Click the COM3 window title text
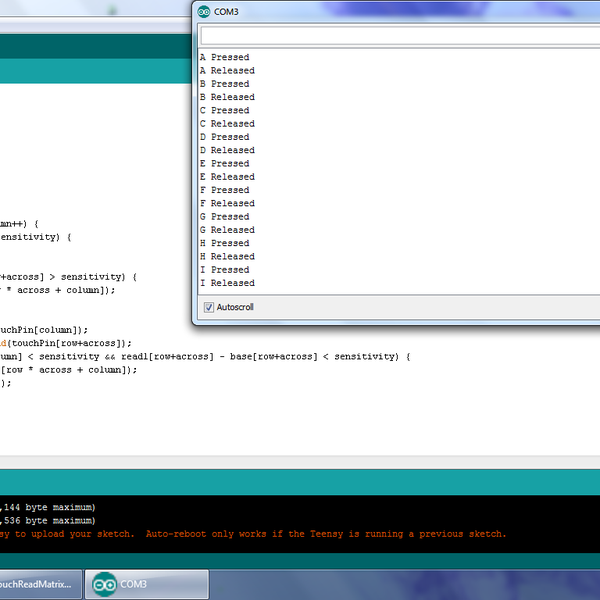This screenshot has height=600, width=600. [227, 12]
